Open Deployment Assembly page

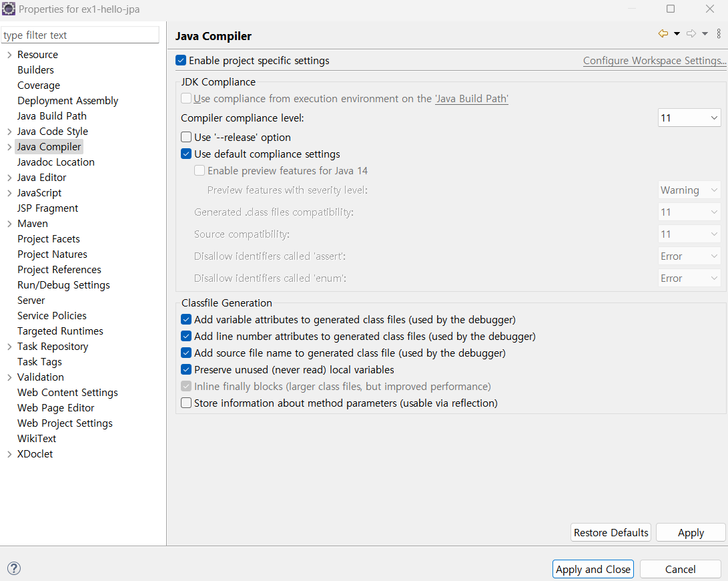(x=68, y=100)
